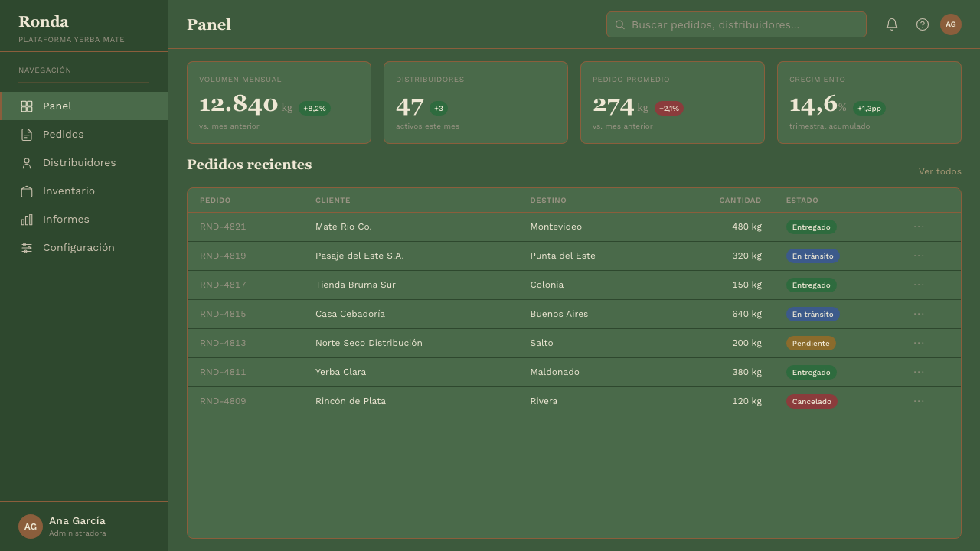Click Ana García avatar in sidebar footer
Image resolution: width=980 pixels, height=551 pixels.
31,527
